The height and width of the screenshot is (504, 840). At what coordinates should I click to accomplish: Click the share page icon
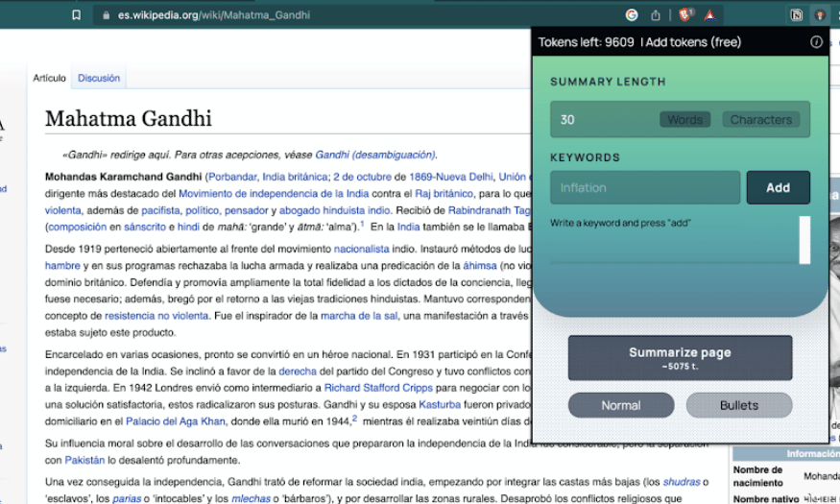(656, 15)
